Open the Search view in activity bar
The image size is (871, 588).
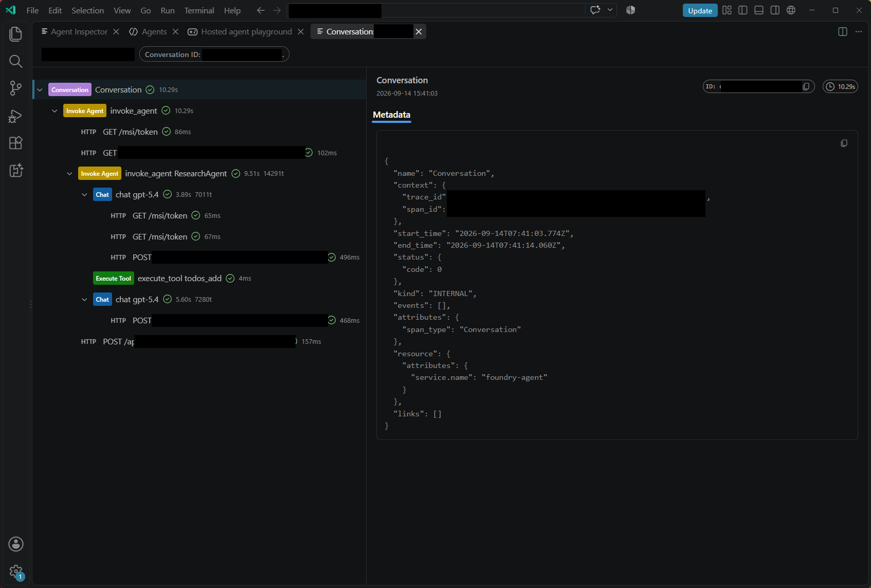pos(15,61)
